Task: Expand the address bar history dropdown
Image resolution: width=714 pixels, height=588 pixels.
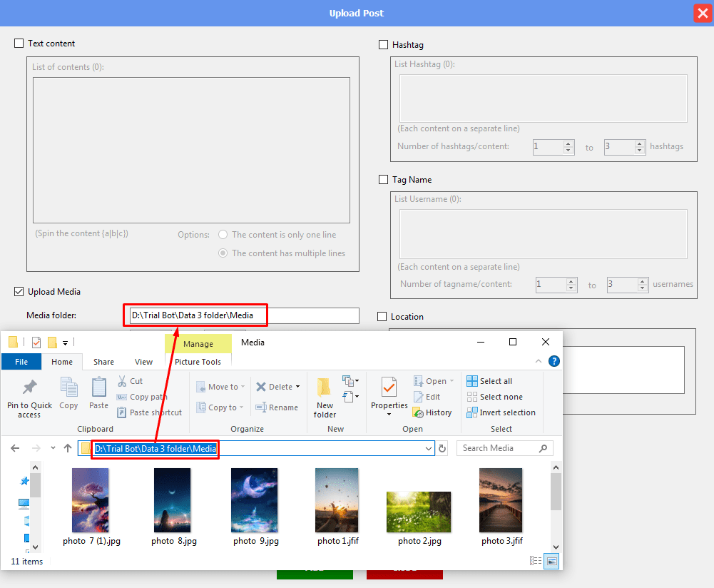Action: coord(429,448)
